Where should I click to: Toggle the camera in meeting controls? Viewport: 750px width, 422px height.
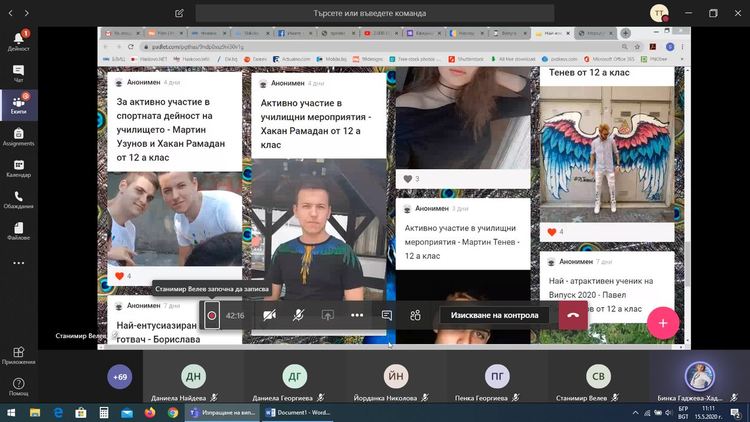[269, 315]
